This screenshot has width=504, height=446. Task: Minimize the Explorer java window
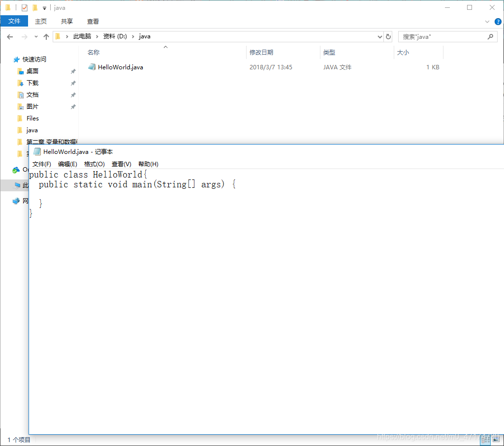tap(447, 7)
